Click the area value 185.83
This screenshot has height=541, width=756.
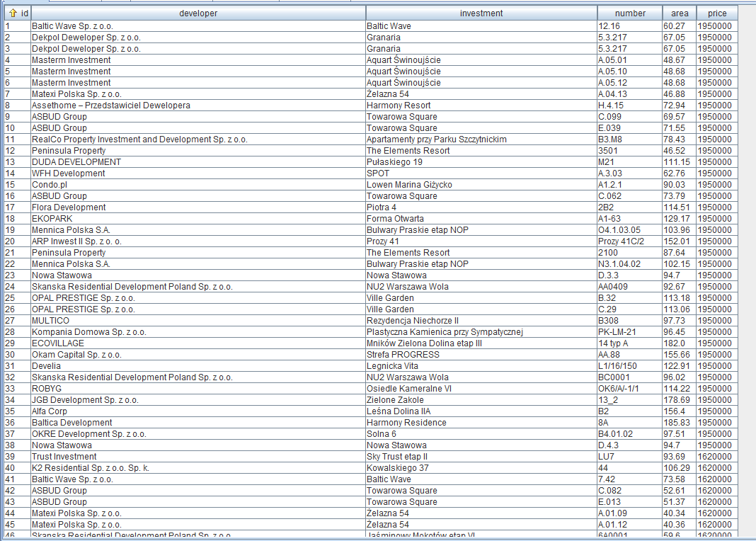pos(675,423)
